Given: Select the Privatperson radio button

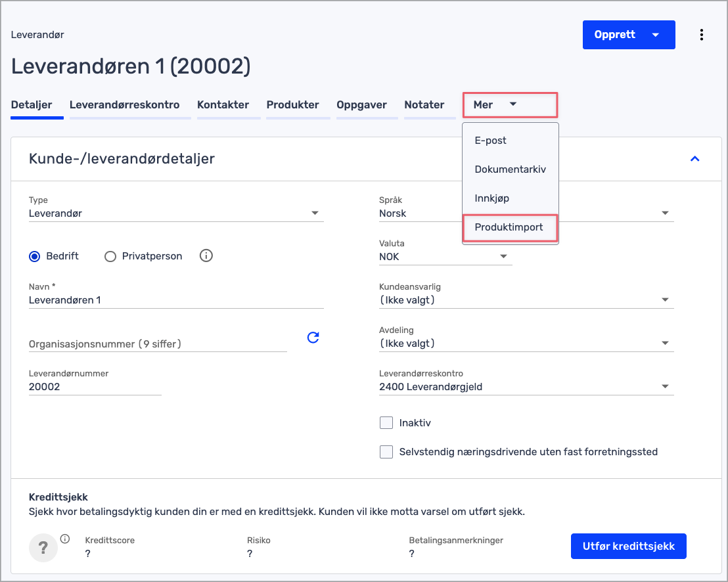Looking at the screenshot, I should pos(110,256).
